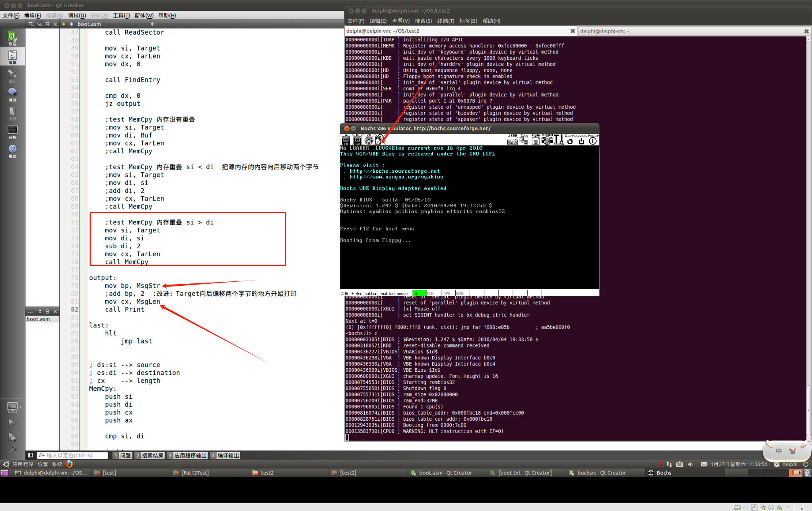This screenshot has height=511, width=812.
Task: Toggle Bochs CD-ROM drive icon
Action: [x=369, y=140]
